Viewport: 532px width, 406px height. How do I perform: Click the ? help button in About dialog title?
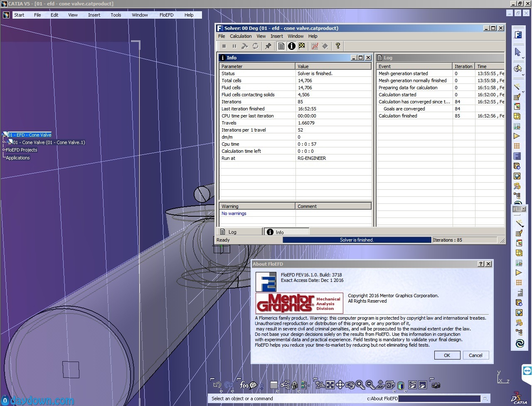481,264
